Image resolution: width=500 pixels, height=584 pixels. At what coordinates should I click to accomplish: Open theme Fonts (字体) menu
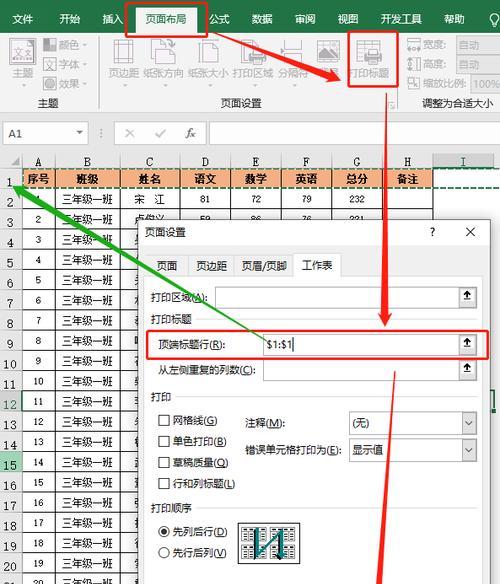(65, 64)
